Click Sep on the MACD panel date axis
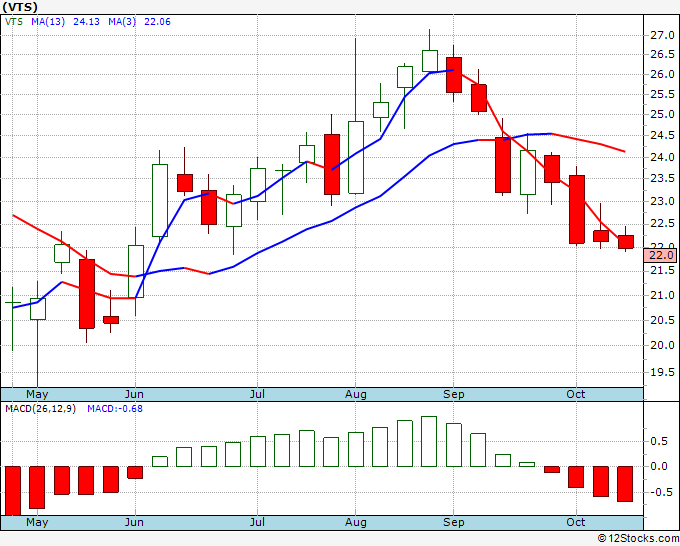680x546 pixels. click(454, 522)
